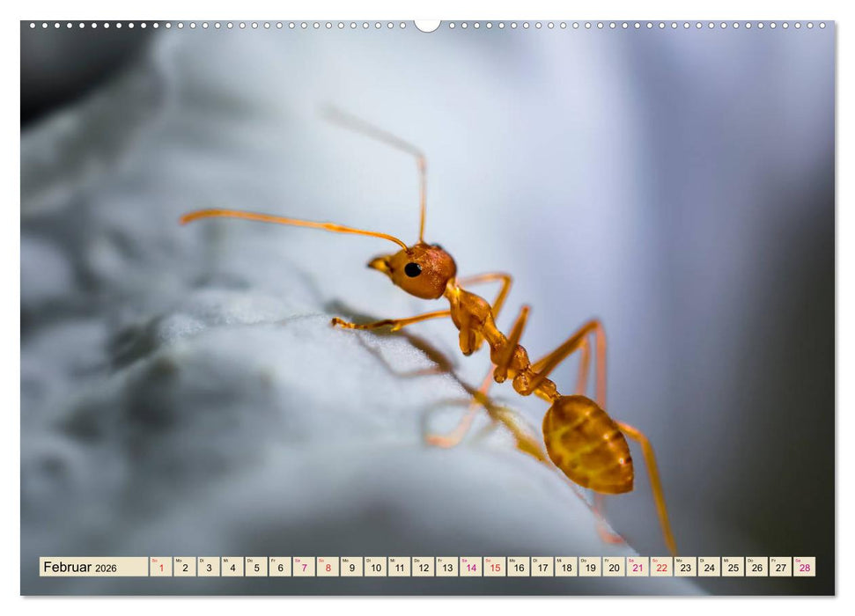
Task: Choose Sunday the 22nd date cell
Action: 660,567
